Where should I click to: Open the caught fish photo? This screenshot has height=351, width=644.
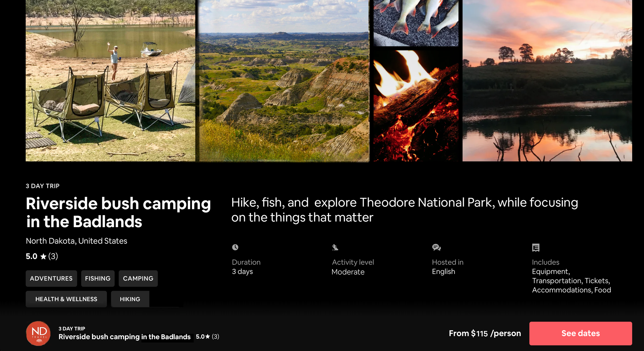416,23
